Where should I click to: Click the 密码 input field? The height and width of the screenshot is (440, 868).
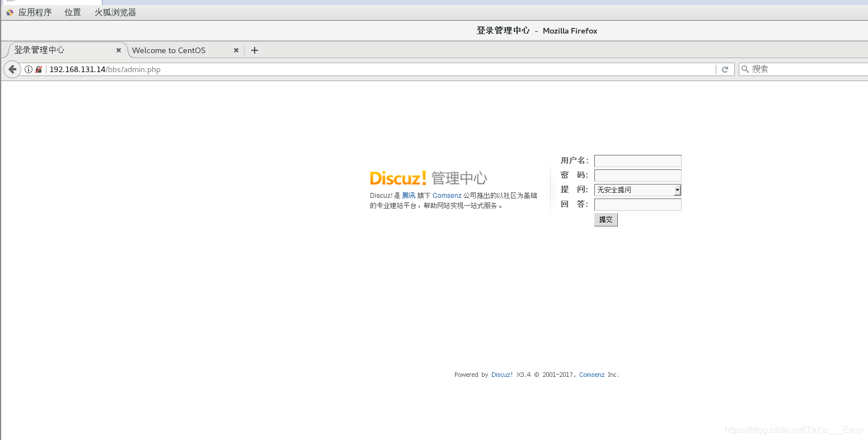[638, 176]
